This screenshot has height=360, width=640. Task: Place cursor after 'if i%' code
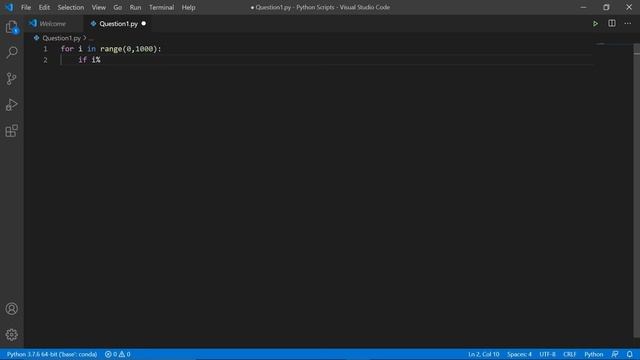tap(101, 60)
